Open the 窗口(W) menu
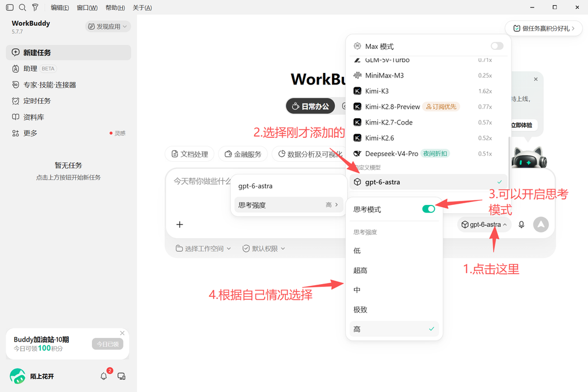The width and height of the screenshot is (588, 392). pyautogui.click(x=87, y=7)
